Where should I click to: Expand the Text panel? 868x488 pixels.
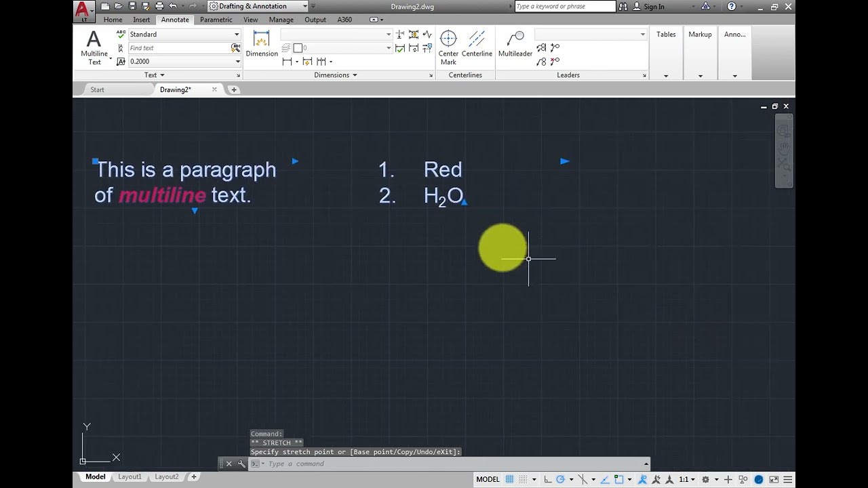point(155,75)
